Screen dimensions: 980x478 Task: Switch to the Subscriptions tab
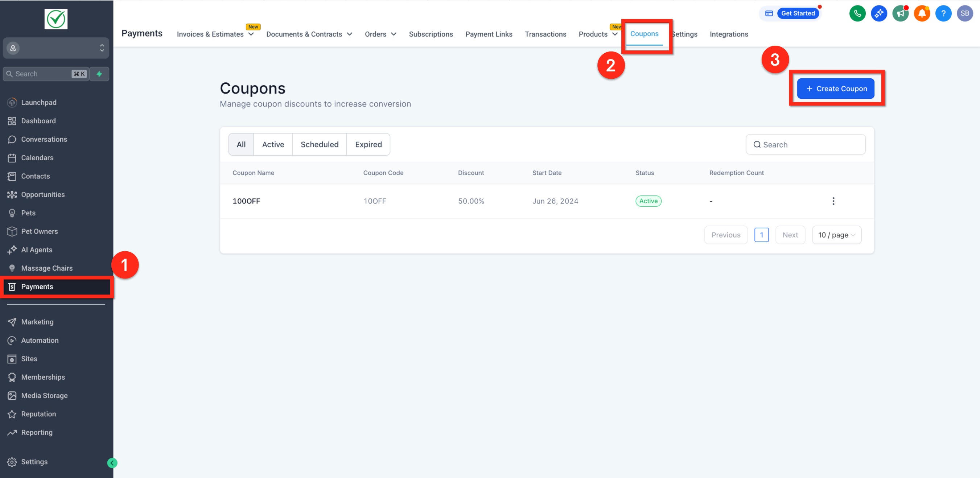[x=431, y=34]
